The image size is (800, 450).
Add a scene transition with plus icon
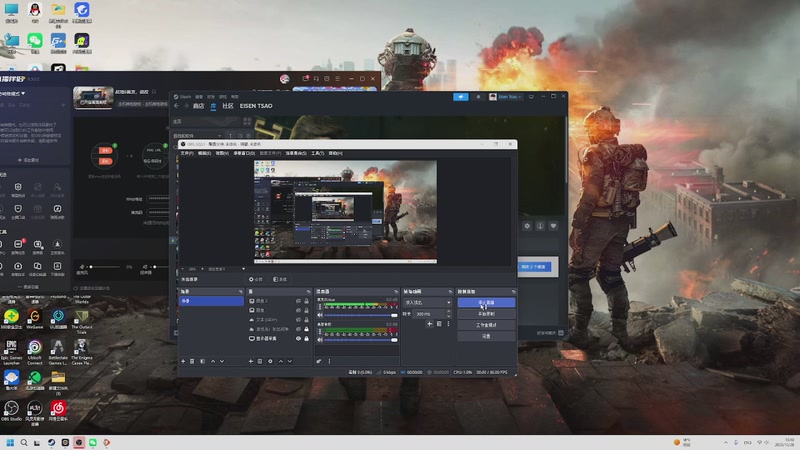[x=430, y=324]
